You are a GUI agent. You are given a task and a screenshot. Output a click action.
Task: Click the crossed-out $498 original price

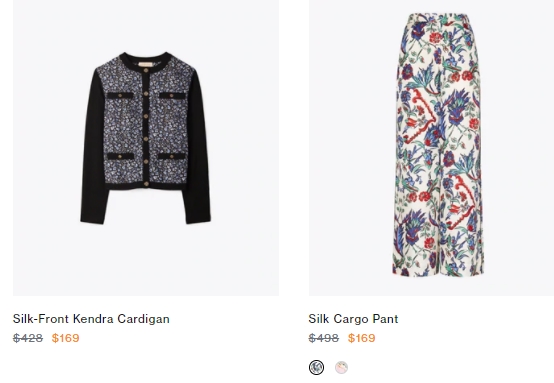[x=324, y=338]
